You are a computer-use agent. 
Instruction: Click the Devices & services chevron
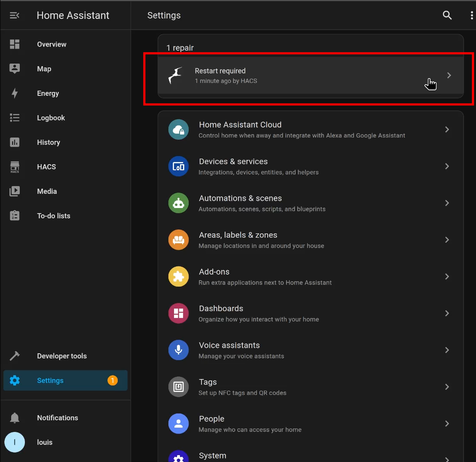click(447, 166)
